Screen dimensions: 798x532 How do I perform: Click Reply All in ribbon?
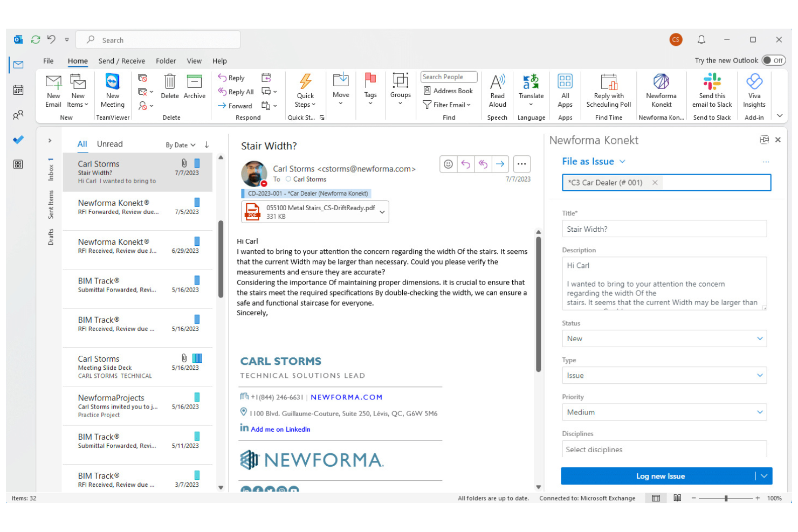pyautogui.click(x=236, y=92)
